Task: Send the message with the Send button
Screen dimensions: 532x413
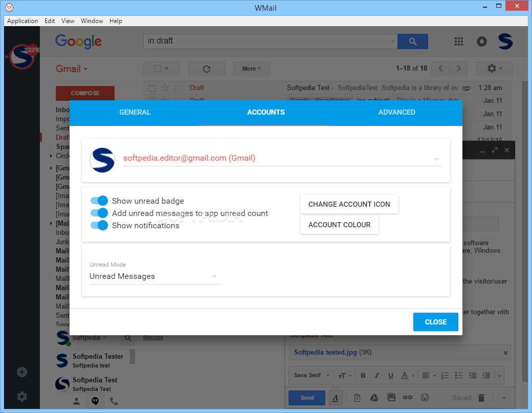Action: tap(307, 398)
